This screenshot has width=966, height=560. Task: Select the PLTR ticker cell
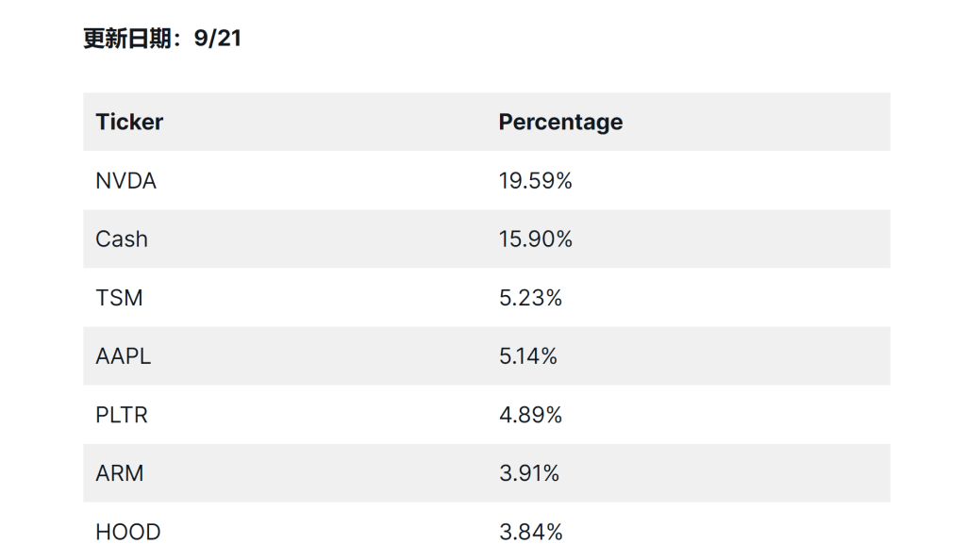point(122,415)
